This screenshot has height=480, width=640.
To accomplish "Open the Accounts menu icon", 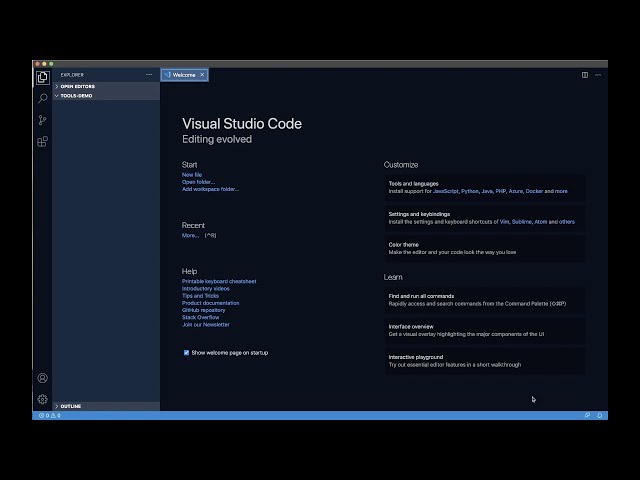I will (x=42, y=378).
